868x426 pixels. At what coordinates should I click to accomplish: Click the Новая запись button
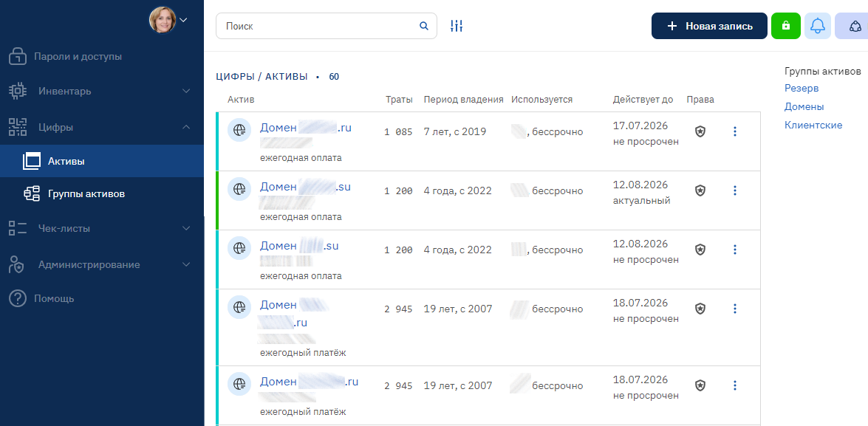[x=709, y=26]
